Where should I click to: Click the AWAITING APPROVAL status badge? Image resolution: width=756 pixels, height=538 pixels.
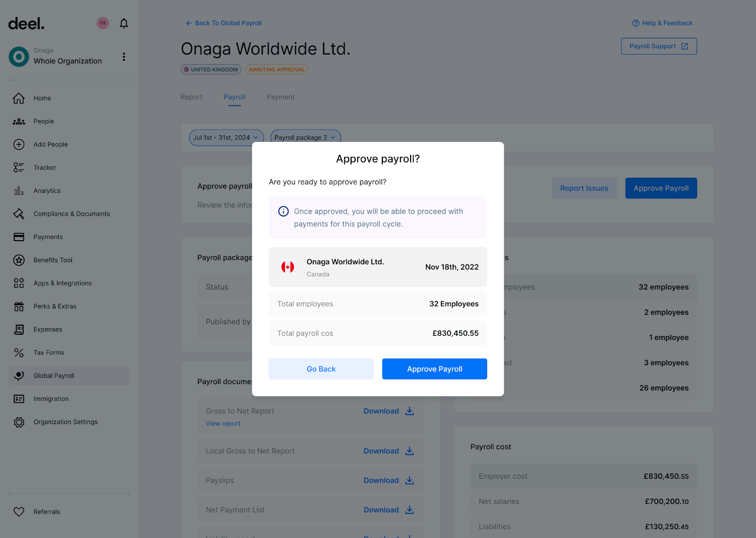pyautogui.click(x=277, y=69)
